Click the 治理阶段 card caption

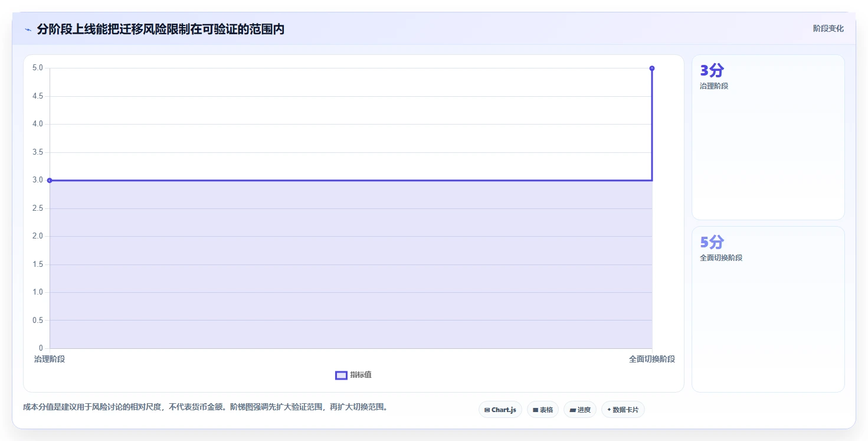tap(714, 86)
